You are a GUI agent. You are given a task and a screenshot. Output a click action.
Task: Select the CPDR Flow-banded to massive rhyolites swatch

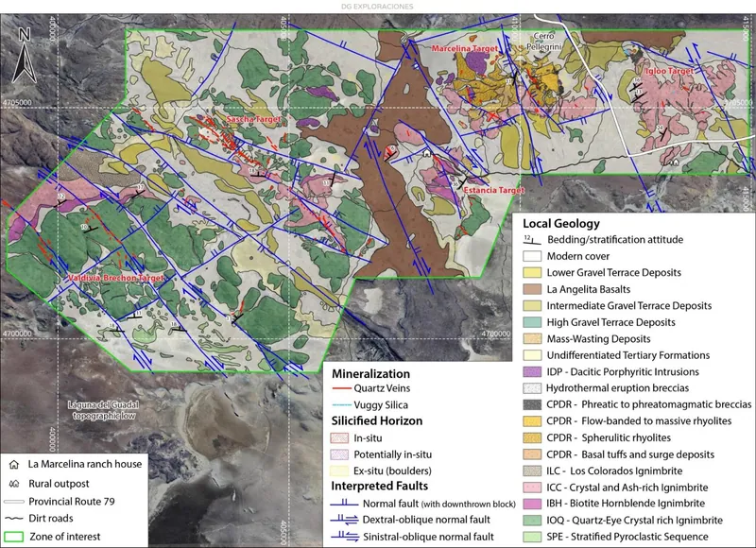(532, 421)
